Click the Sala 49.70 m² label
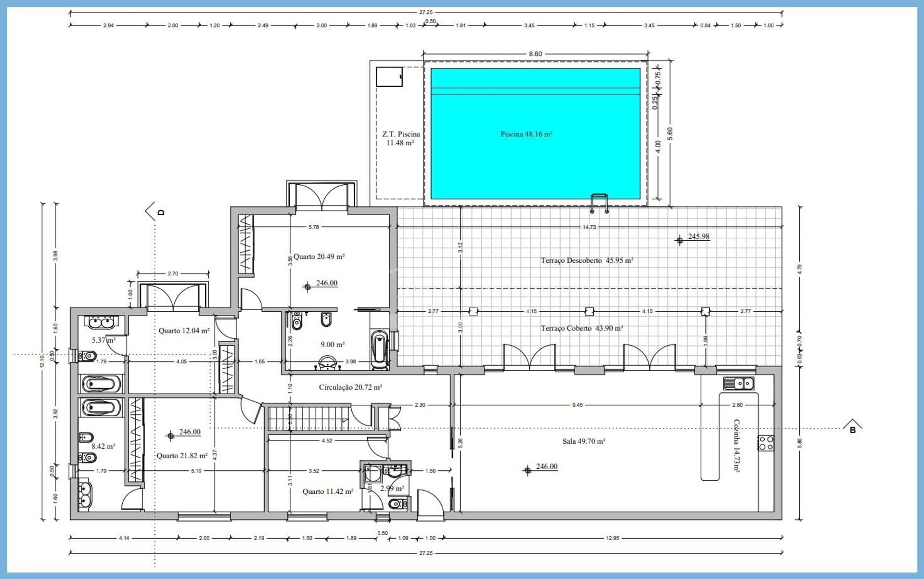This screenshot has width=924, height=579. (583, 441)
